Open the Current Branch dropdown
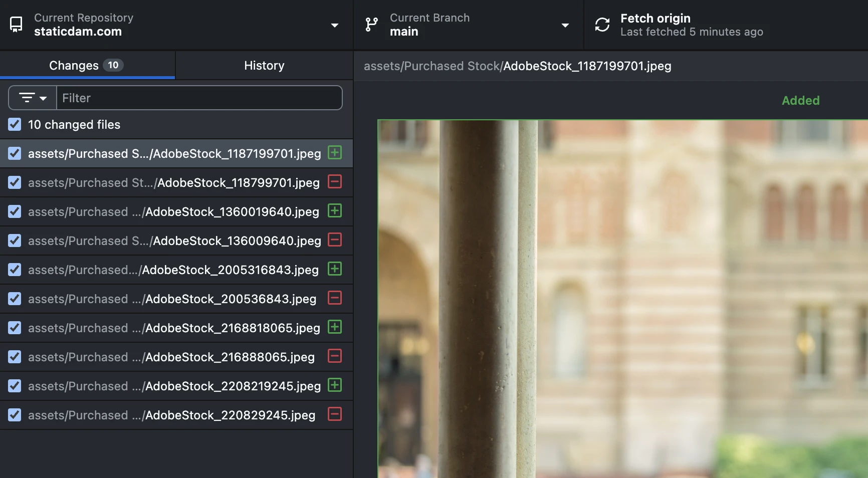The image size is (868, 478). 565,25
